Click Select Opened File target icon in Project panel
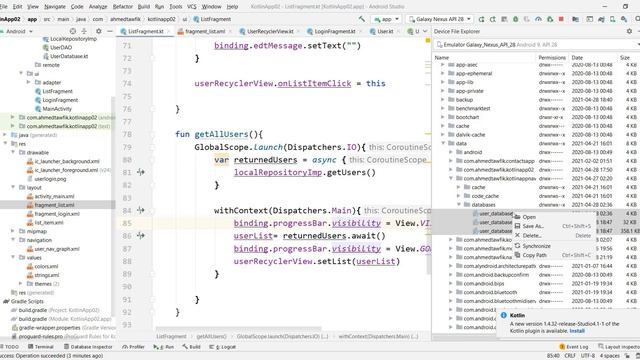640x360 pixels. point(73,31)
